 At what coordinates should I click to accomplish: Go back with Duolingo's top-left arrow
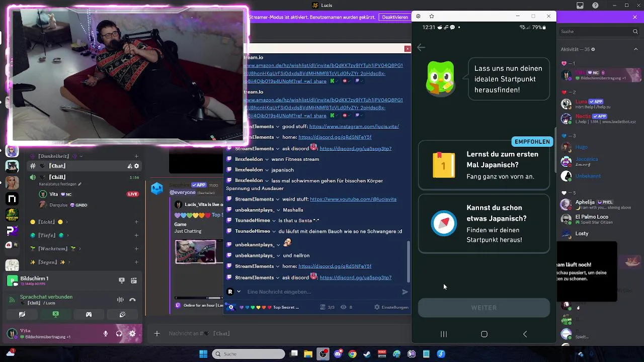(421, 47)
